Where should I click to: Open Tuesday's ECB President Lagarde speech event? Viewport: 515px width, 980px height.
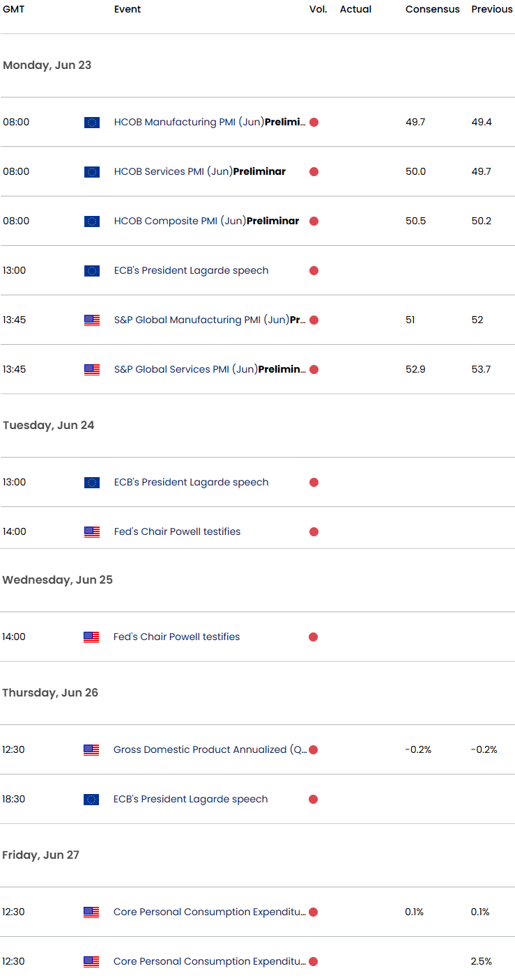pyautogui.click(x=191, y=483)
